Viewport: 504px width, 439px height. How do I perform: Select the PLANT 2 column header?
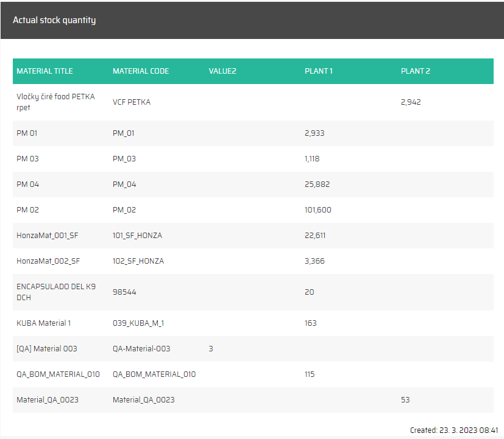tap(416, 71)
